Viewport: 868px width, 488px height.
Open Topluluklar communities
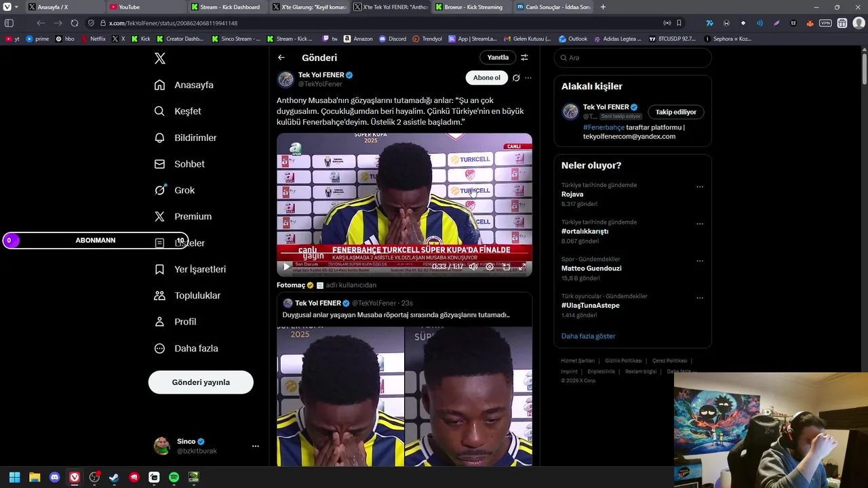click(187, 296)
